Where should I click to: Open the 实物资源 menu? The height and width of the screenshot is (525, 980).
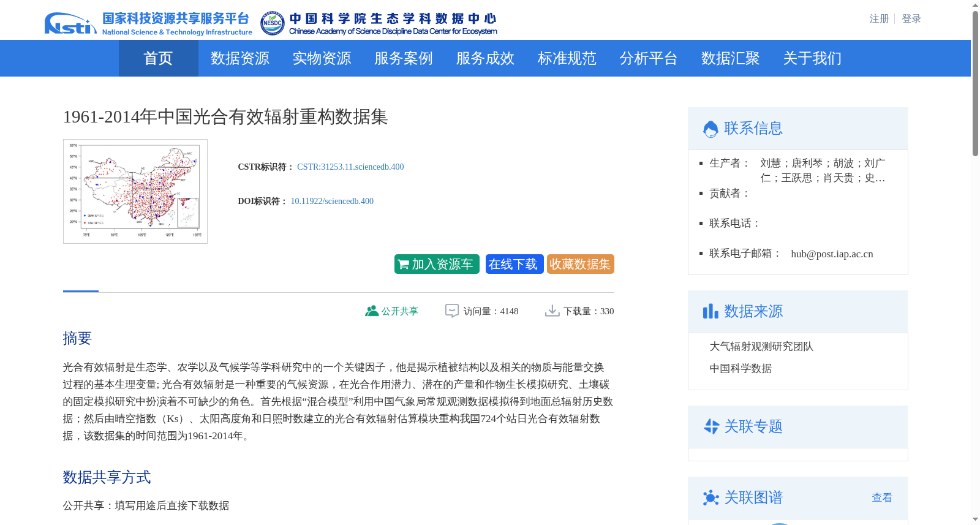click(x=322, y=58)
